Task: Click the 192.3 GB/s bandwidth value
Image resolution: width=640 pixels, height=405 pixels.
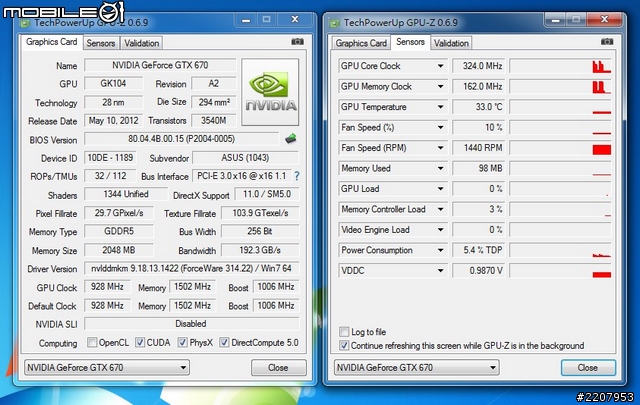Action: coord(260,250)
